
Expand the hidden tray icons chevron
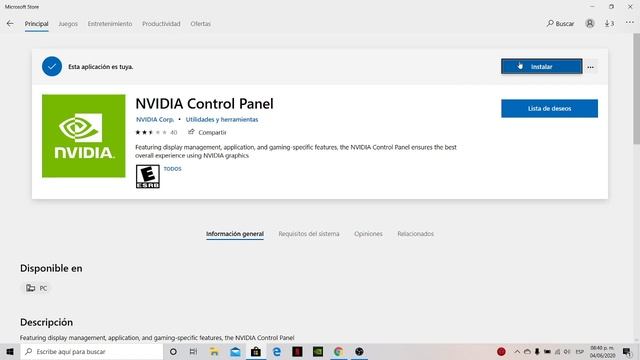tap(517, 351)
